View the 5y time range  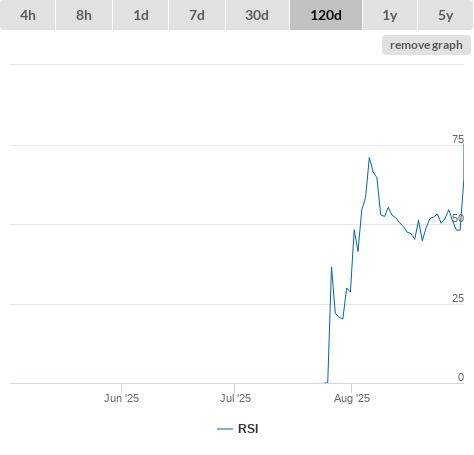[x=446, y=15]
